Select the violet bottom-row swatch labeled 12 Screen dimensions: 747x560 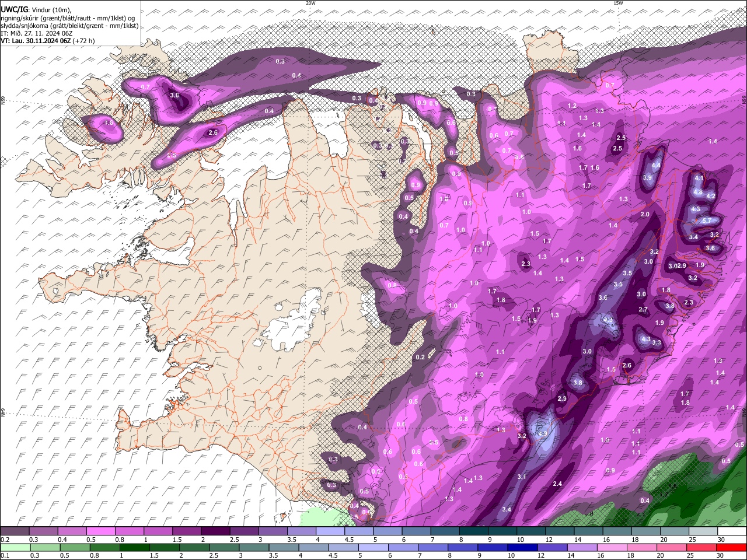[551, 547]
